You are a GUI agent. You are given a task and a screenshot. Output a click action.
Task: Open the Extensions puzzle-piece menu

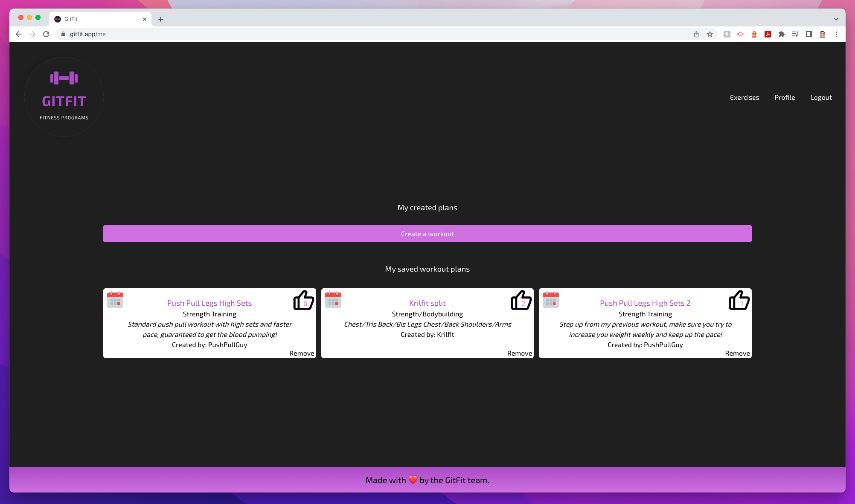coord(782,34)
